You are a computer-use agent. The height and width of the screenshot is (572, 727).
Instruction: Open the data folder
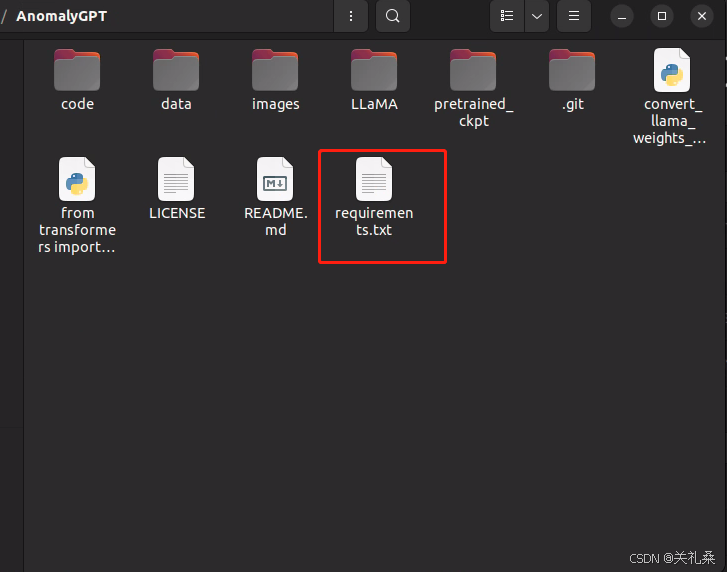[x=176, y=70]
